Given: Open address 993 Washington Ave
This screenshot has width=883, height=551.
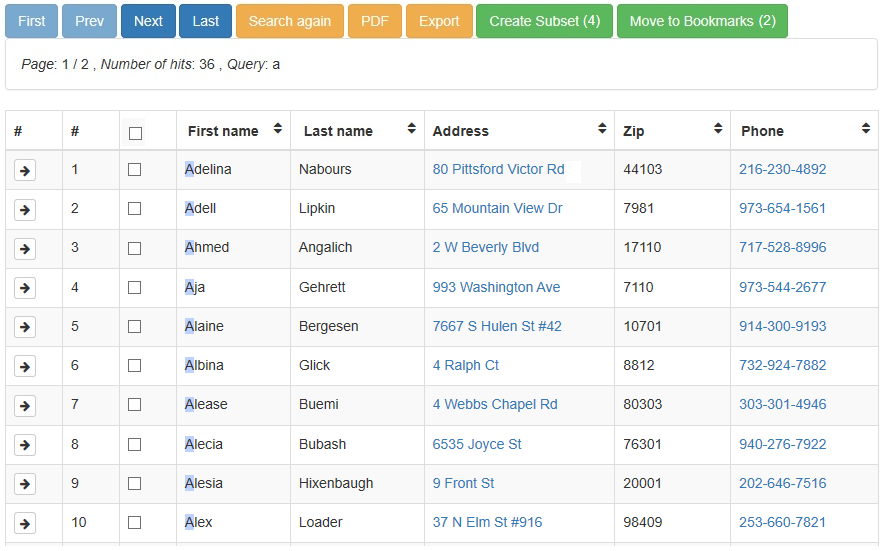Looking at the screenshot, I should [496, 287].
